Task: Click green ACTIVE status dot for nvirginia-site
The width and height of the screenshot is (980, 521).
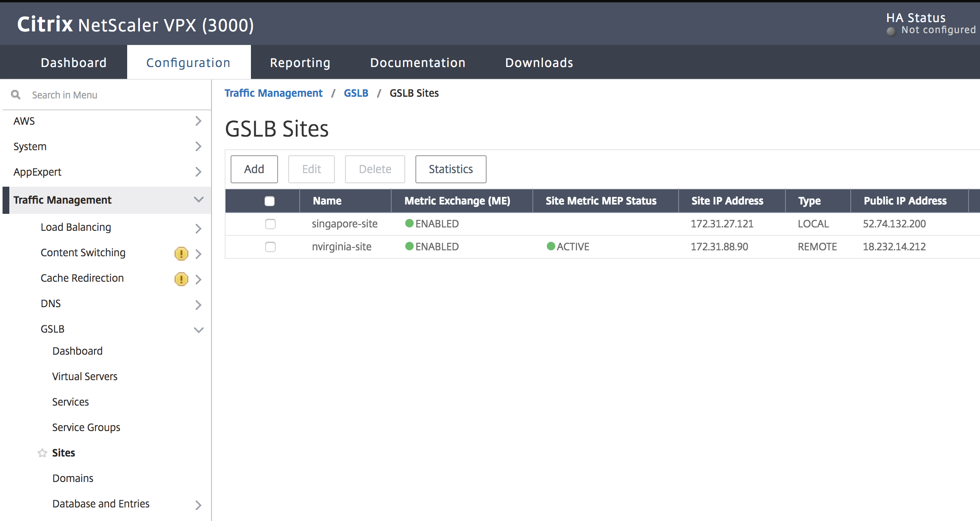Action: pyautogui.click(x=551, y=246)
